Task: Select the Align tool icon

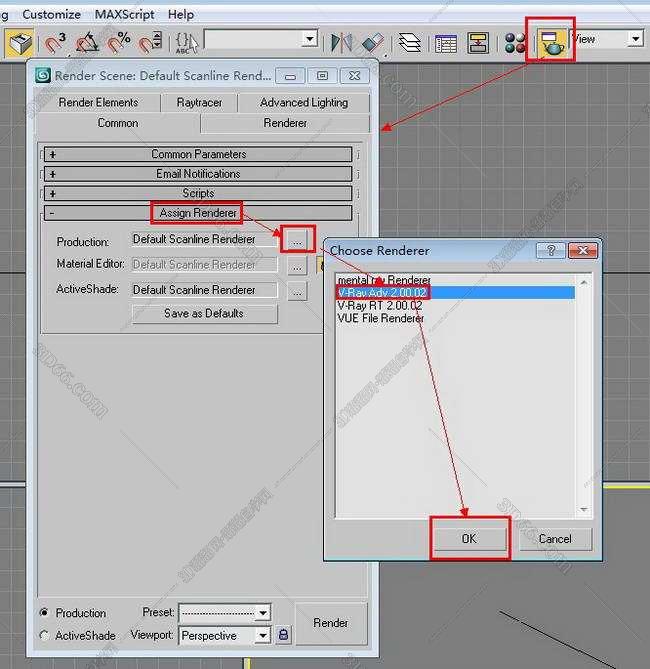Action: 373,42
